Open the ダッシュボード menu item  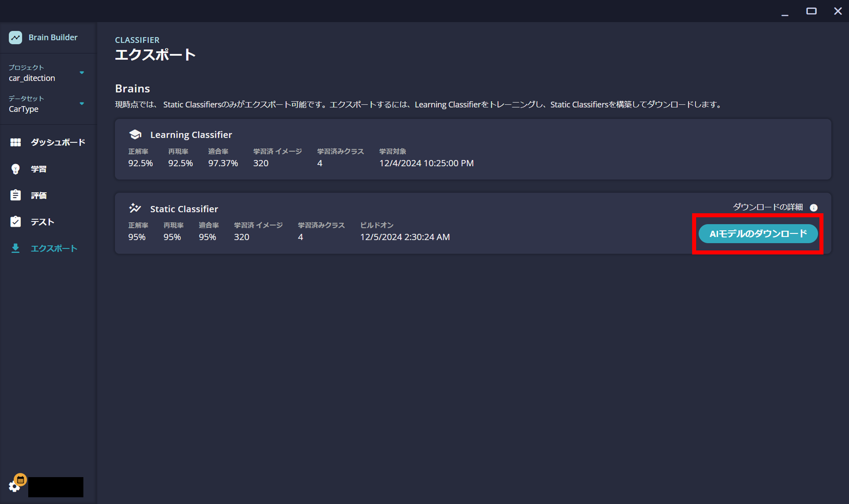tap(48, 142)
